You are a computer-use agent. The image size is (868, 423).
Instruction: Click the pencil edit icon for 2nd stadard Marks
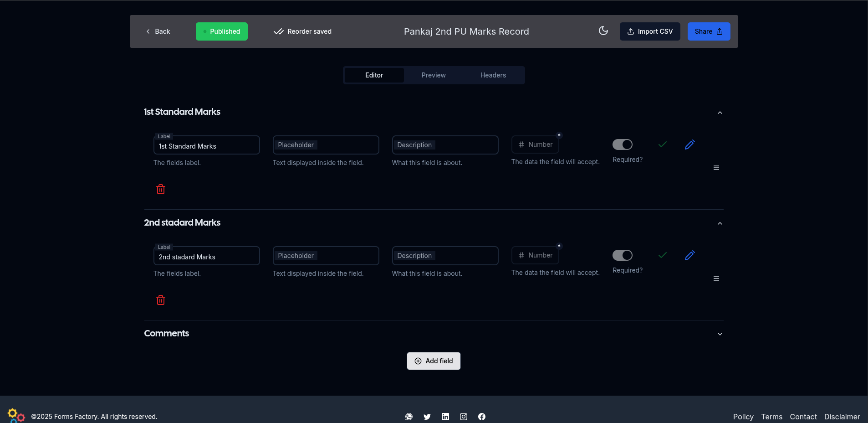(x=689, y=255)
